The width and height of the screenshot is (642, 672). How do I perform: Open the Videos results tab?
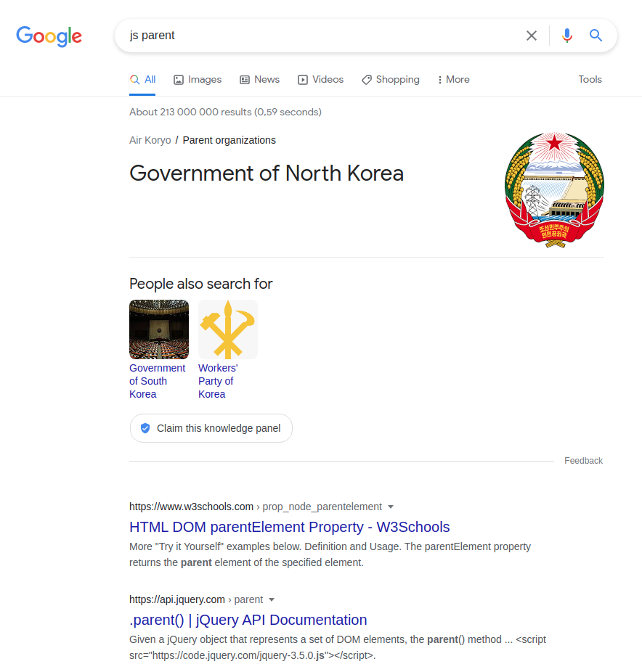pos(320,80)
